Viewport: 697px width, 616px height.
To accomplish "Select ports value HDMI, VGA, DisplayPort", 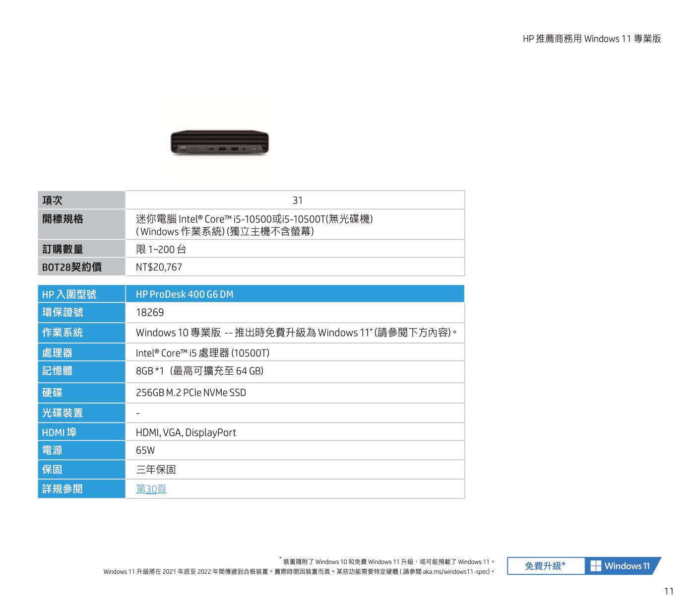I will pyautogui.click(x=186, y=432).
